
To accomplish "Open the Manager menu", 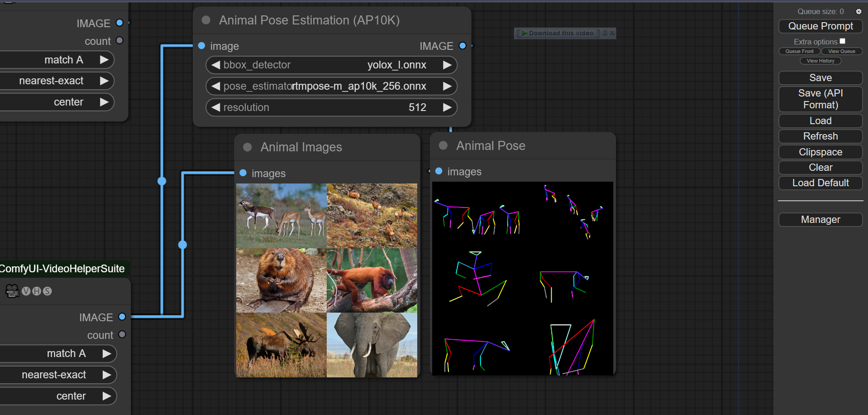I will [x=820, y=220].
